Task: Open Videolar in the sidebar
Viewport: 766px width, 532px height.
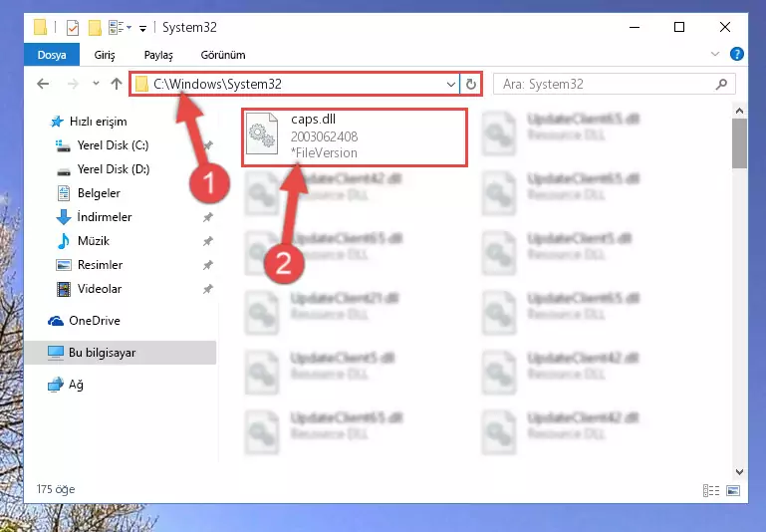Action: [100, 289]
